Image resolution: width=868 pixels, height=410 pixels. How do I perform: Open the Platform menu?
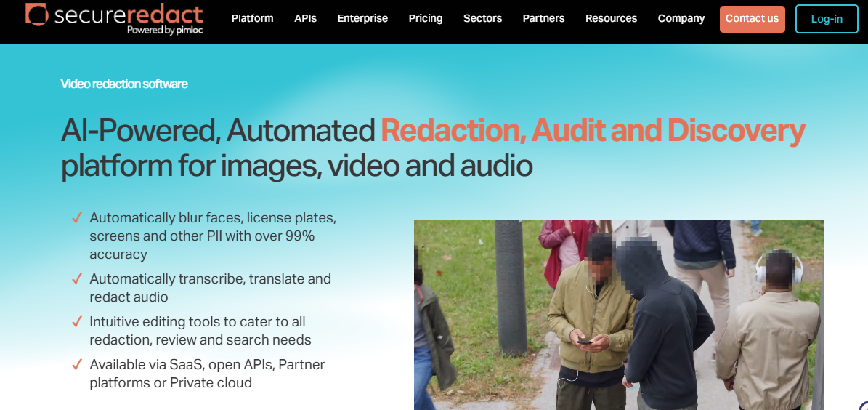(253, 18)
